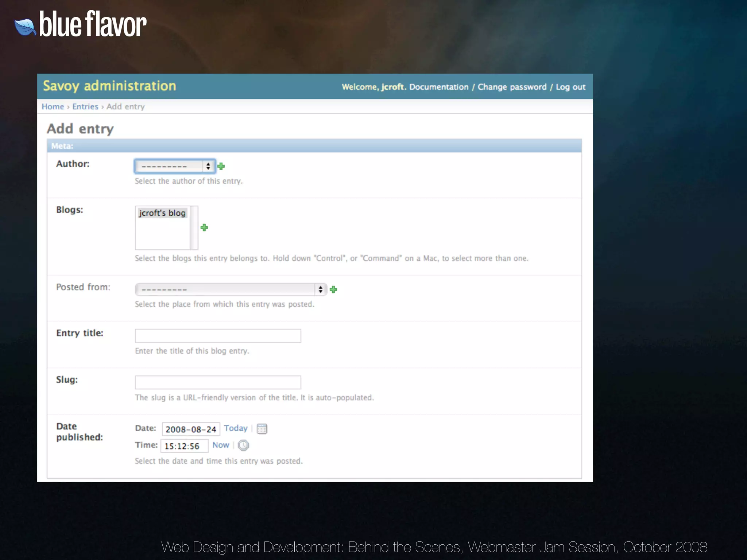Open the Posted from dropdown

tap(231, 289)
